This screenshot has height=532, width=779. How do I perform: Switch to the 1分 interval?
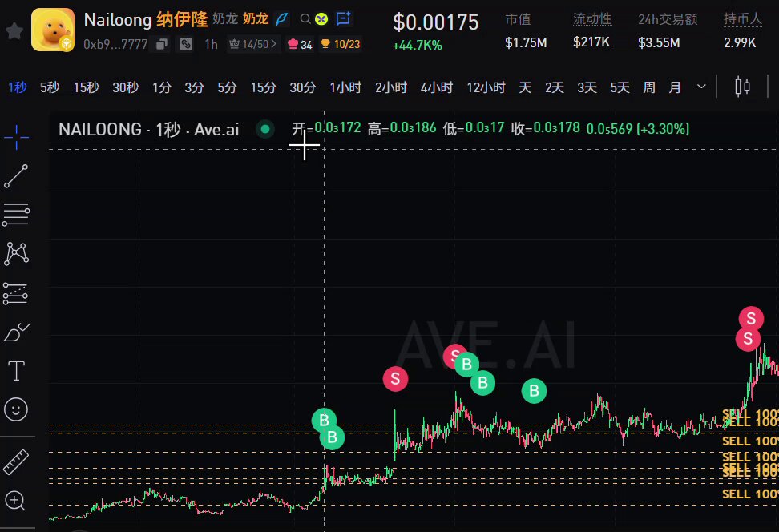click(x=161, y=87)
